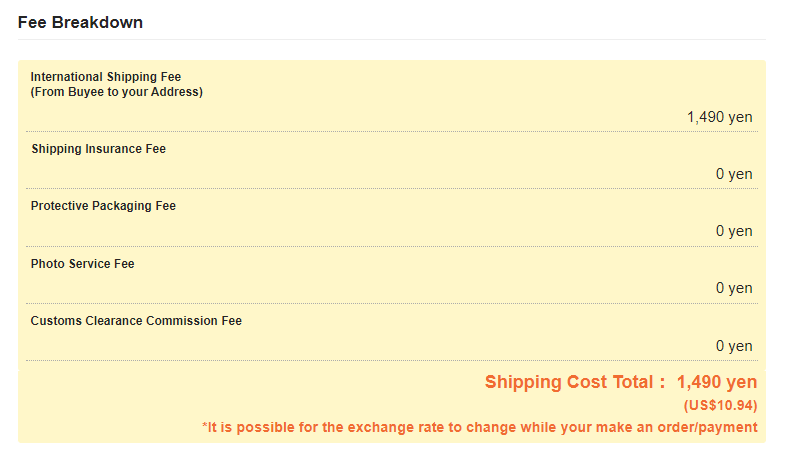Click the US$10.94 converted amount

(x=720, y=405)
